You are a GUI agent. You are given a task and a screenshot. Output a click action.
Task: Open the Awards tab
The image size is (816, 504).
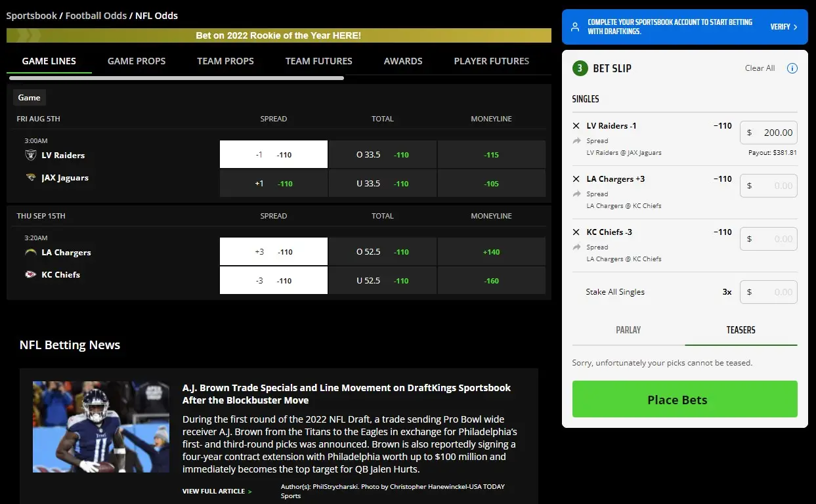pyautogui.click(x=403, y=60)
